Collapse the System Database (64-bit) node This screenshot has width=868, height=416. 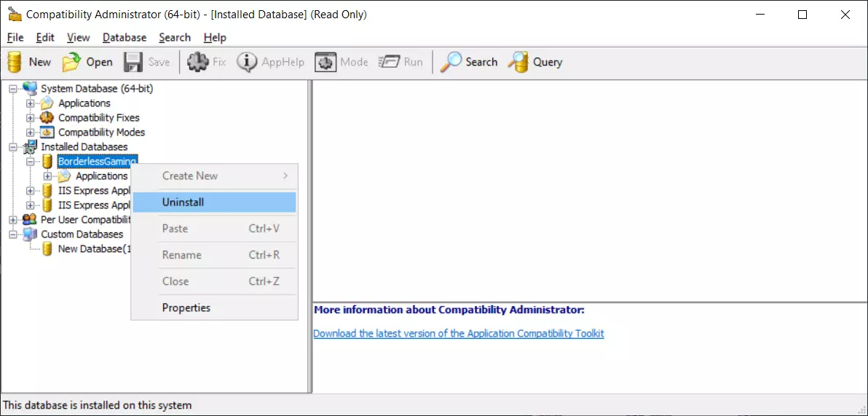click(x=12, y=89)
